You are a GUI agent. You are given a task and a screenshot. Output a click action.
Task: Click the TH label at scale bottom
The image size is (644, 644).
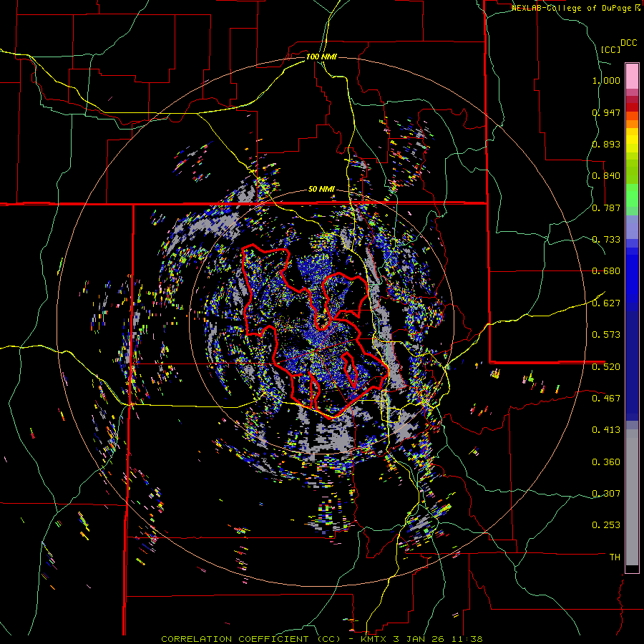tap(615, 557)
